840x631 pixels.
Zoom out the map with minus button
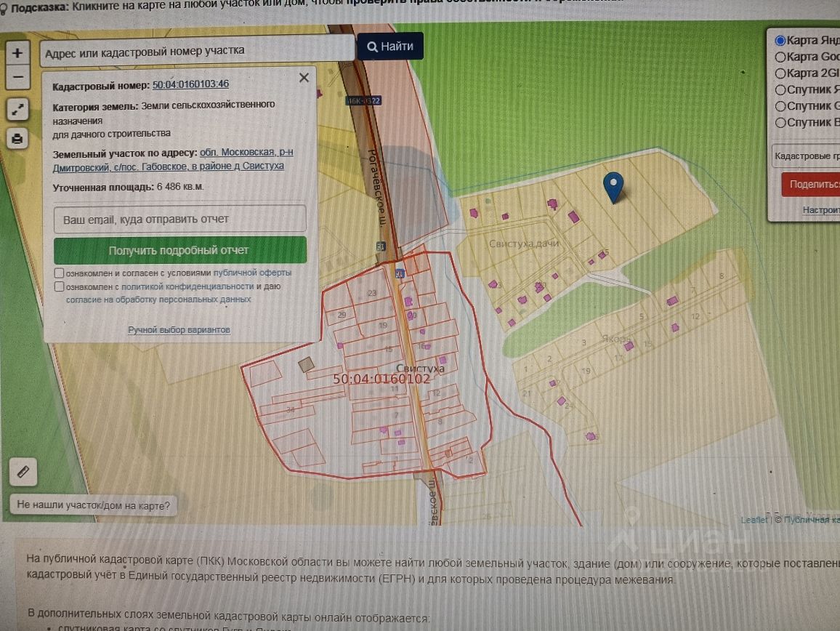(x=17, y=77)
